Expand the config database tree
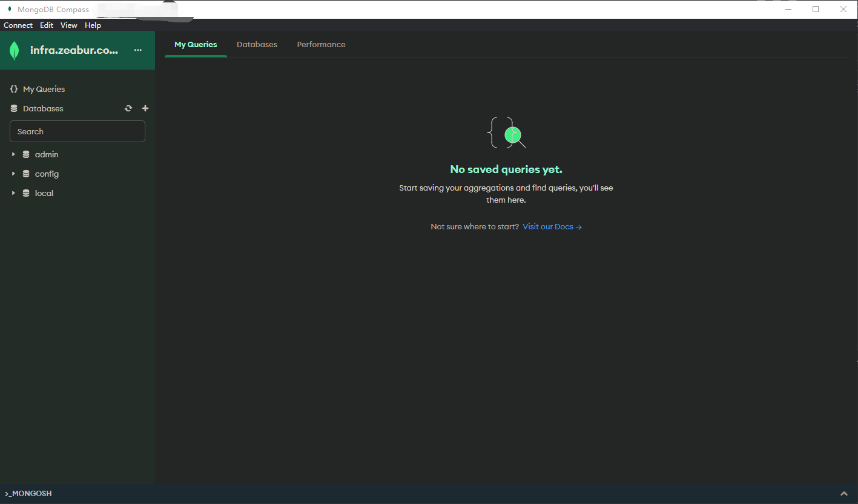The height and width of the screenshot is (504, 858). (x=13, y=174)
